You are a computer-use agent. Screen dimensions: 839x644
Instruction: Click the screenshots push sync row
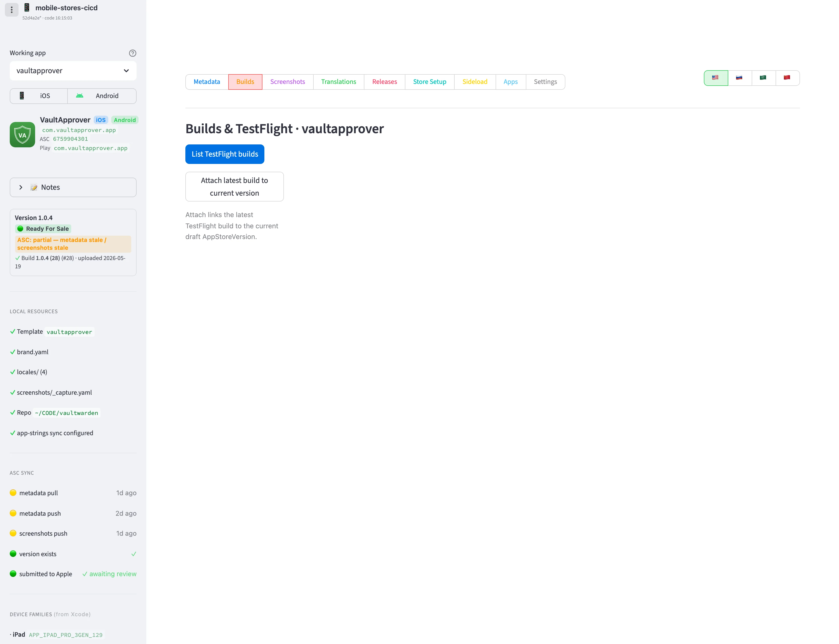[73, 533]
